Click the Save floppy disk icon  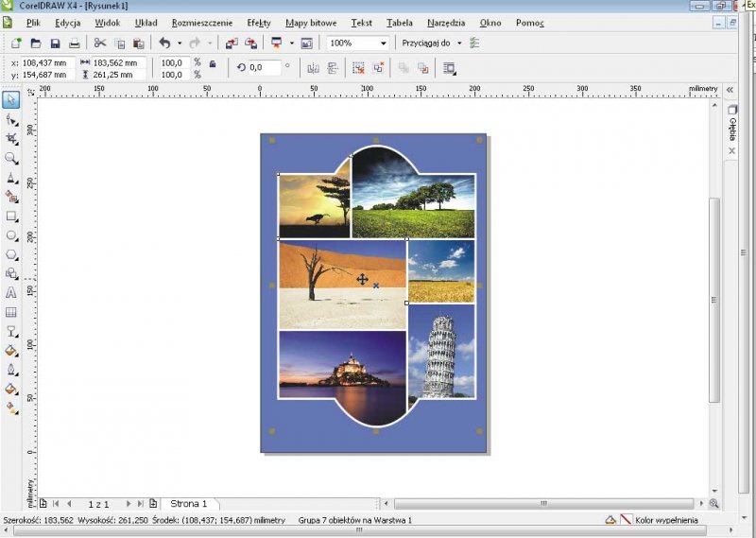pyautogui.click(x=55, y=43)
